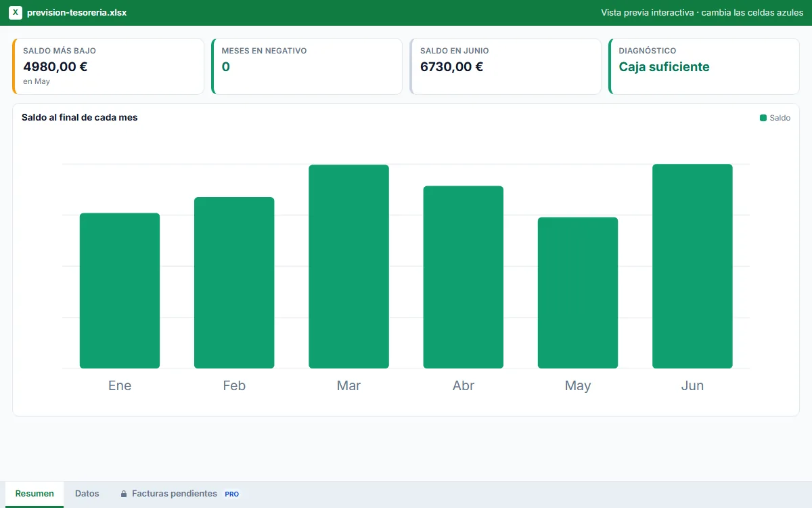Select the Resumen tab
The image size is (812, 508).
coord(35,494)
